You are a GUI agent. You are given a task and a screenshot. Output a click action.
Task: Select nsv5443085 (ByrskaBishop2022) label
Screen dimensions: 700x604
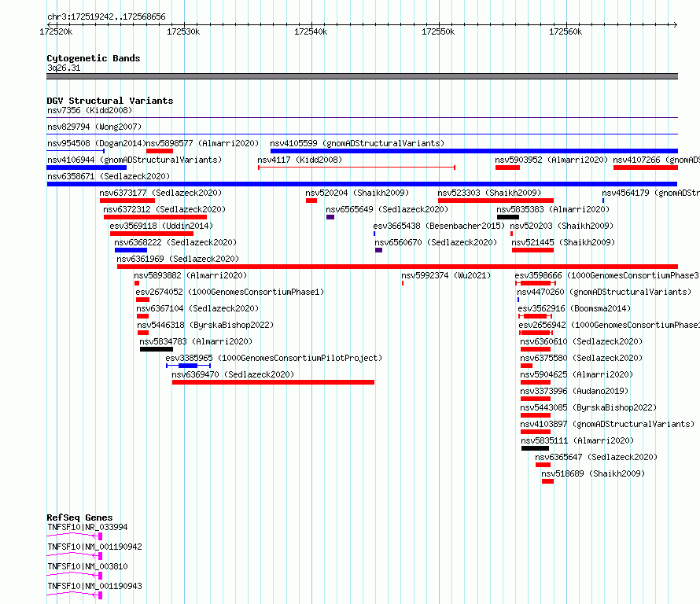click(588, 407)
